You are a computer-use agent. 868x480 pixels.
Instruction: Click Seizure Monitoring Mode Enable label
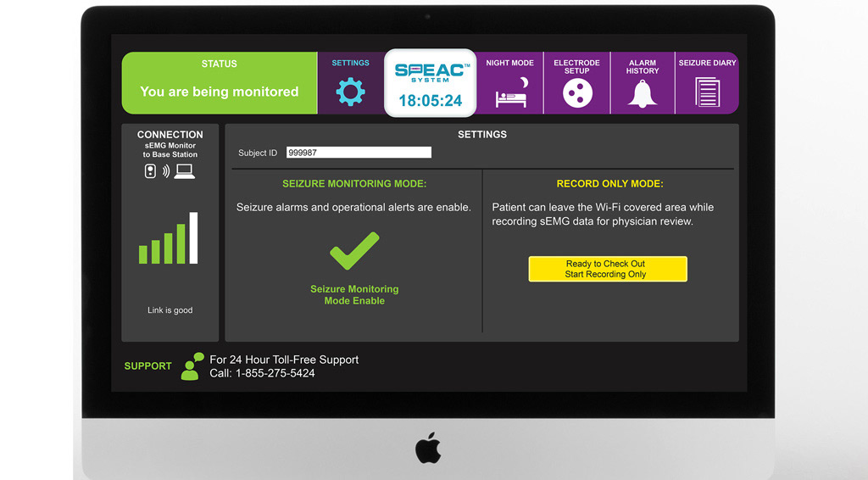[354, 295]
